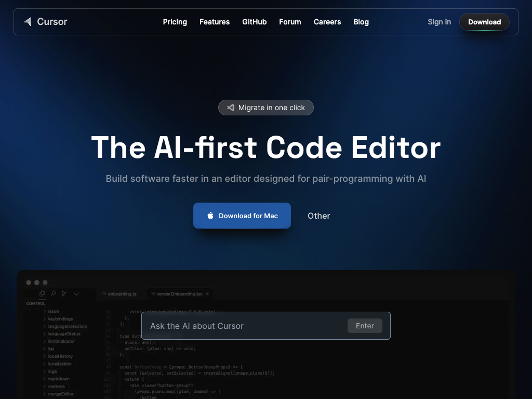
Task: Click the first gray window dot in preview
Action: click(29, 282)
